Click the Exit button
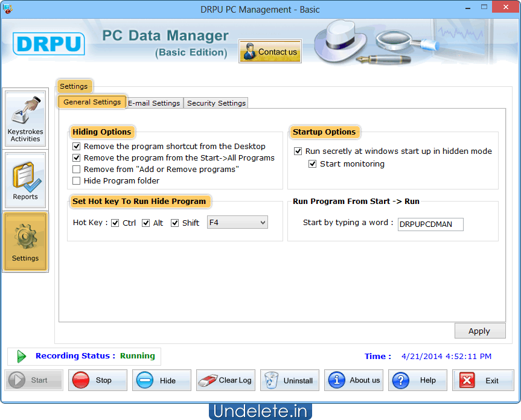The image size is (521, 420). pyautogui.click(x=483, y=380)
